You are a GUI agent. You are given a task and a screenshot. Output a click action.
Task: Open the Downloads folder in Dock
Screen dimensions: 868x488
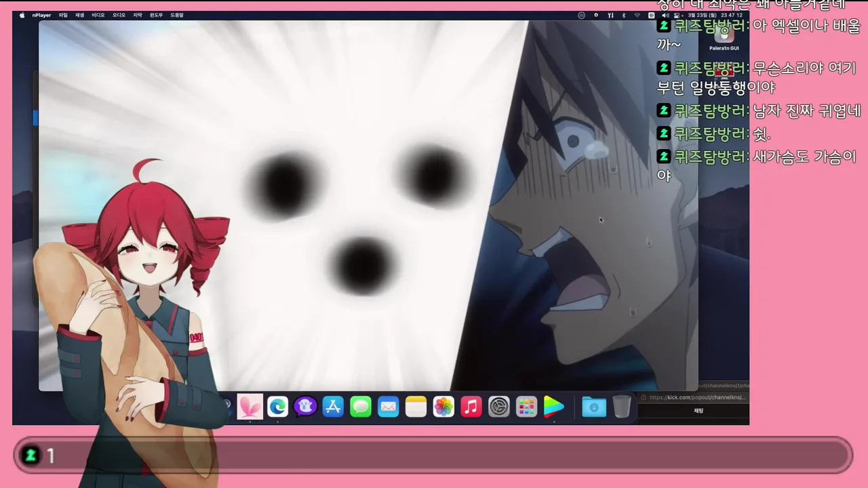click(x=594, y=407)
